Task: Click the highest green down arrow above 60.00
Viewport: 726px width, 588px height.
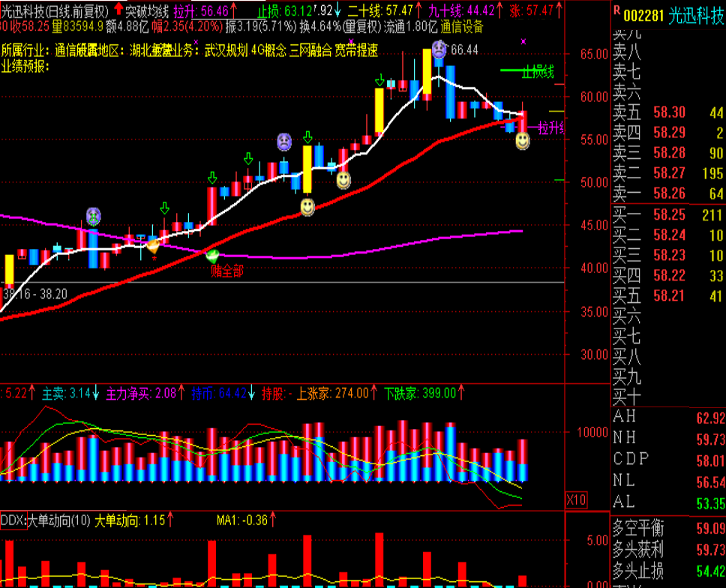Action: click(x=379, y=80)
